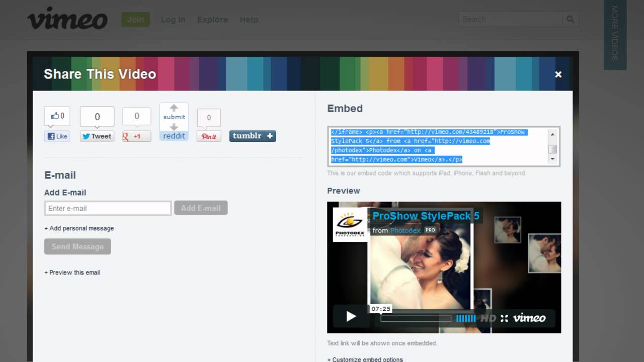
Task: Close the Share This Video dialog
Action: 558,74
